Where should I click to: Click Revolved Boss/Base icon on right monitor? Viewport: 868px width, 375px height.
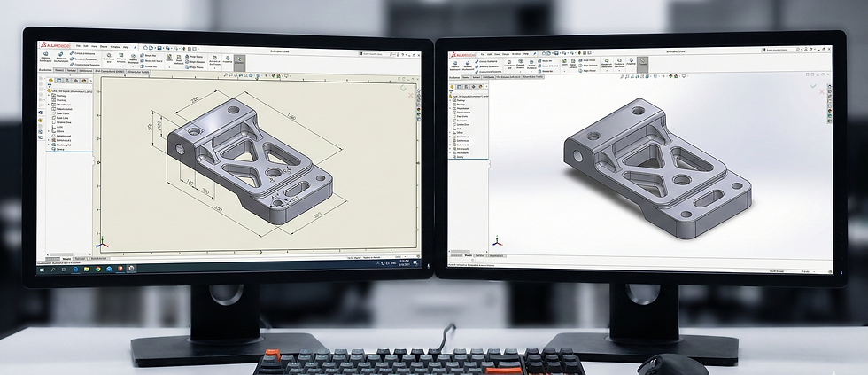(468, 63)
